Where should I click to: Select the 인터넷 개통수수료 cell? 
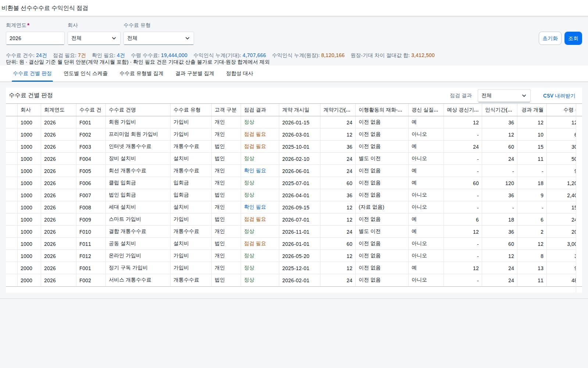point(138,146)
